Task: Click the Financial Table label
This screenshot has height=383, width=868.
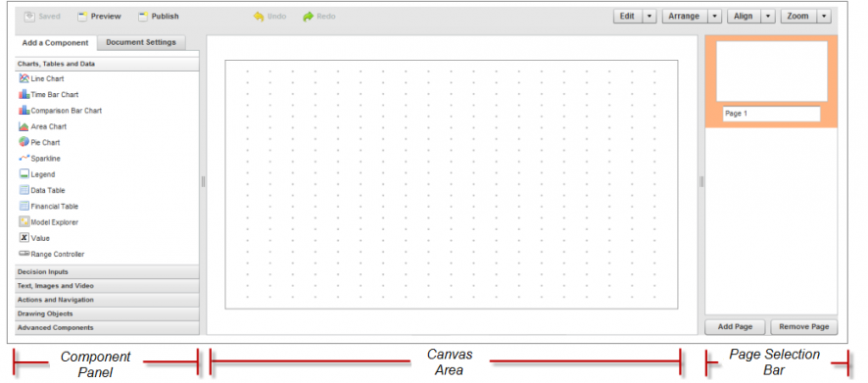Action: (55, 207)
